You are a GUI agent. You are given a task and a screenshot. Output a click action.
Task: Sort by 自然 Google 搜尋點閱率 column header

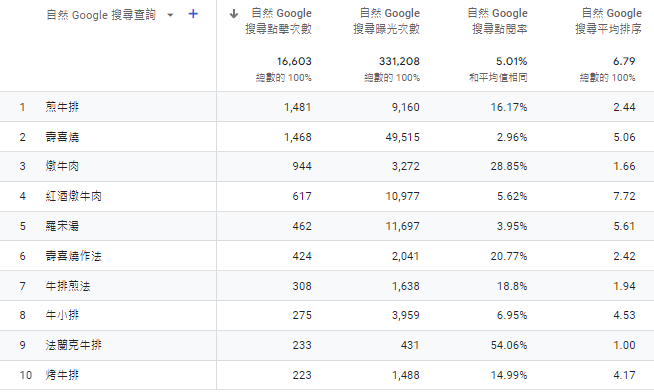(497, 21)
